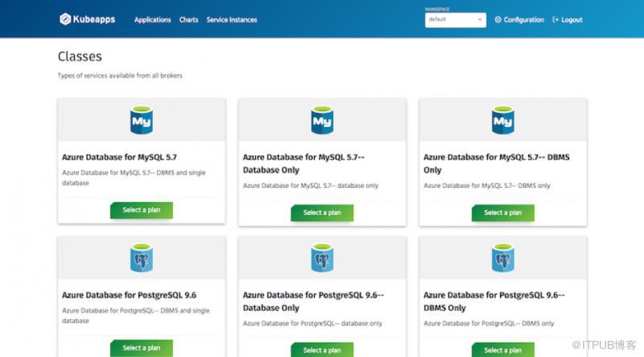Click PostgreSQL icon on PostgreSQL 9.6 DBMS Only card

pyautogui.click(x=502, y=258)
